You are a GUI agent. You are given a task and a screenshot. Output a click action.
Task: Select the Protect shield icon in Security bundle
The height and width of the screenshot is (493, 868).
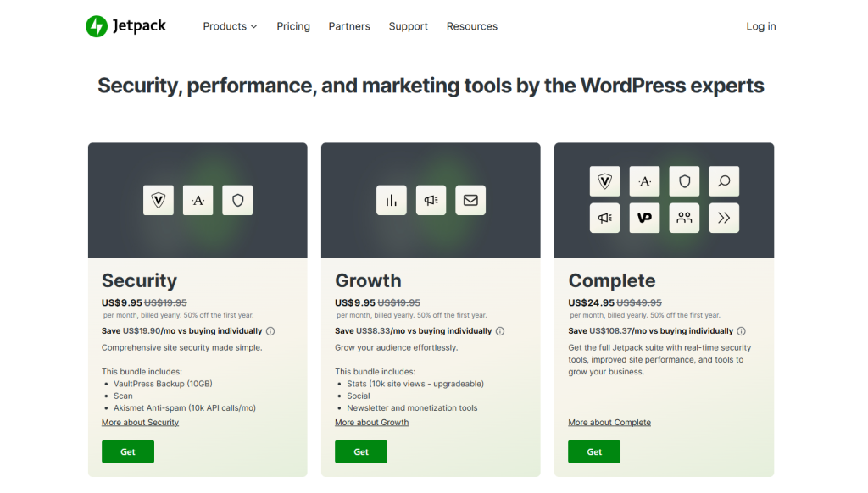[237, 200]
